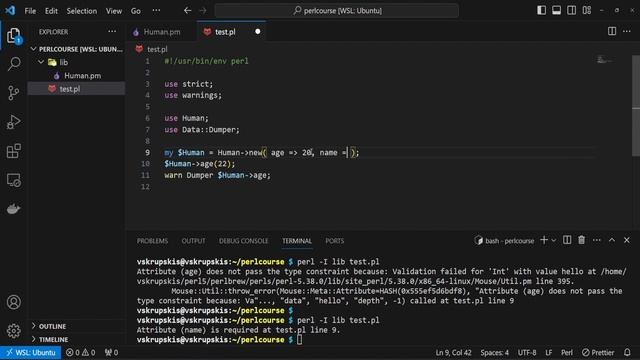Open Remote Explorer view
Viewport: 640px width, 360px height.
[14, 180]
